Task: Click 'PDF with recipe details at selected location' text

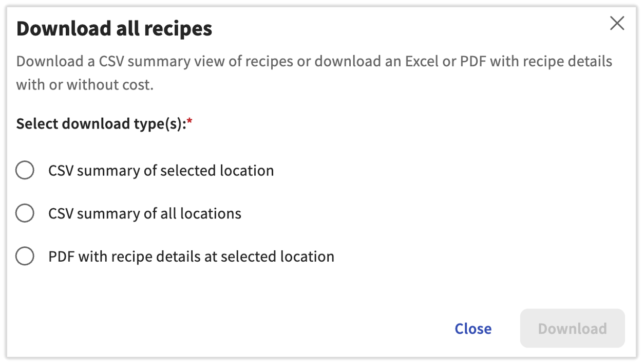Action: coord(191,257)
